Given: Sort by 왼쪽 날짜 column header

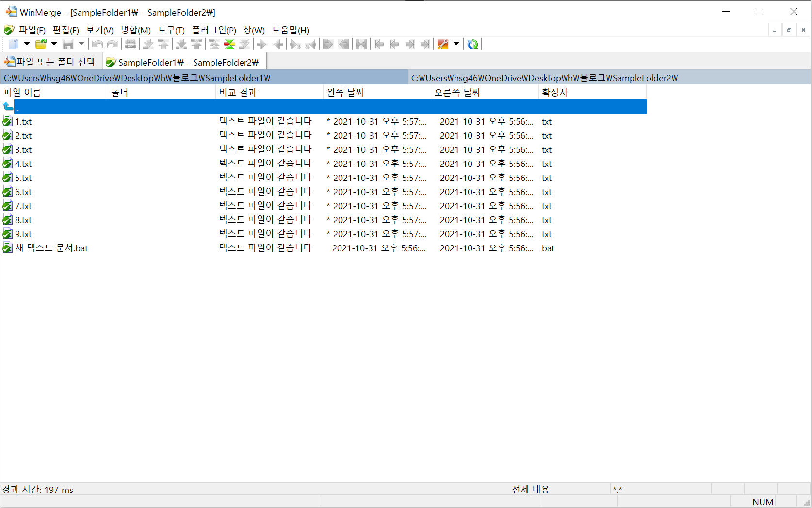Looking at the screenshot, I should click(377, 92).
